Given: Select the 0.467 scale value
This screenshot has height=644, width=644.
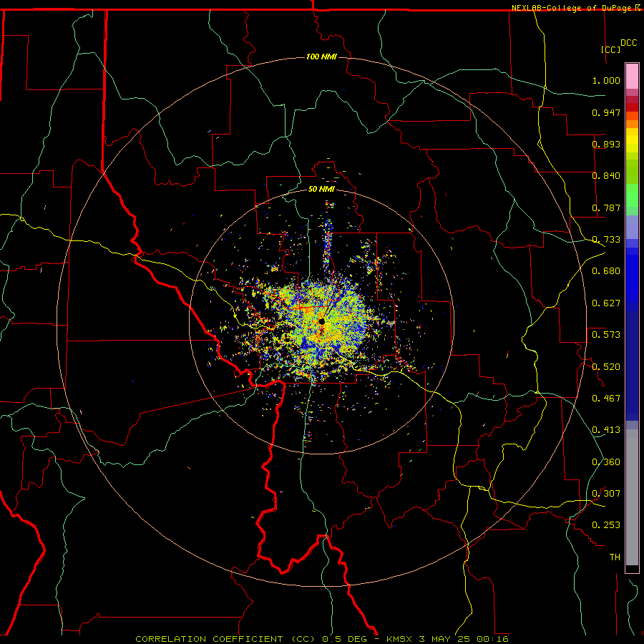Looking at the screenshot, I should pyautogui.click(x=606, y=399).
